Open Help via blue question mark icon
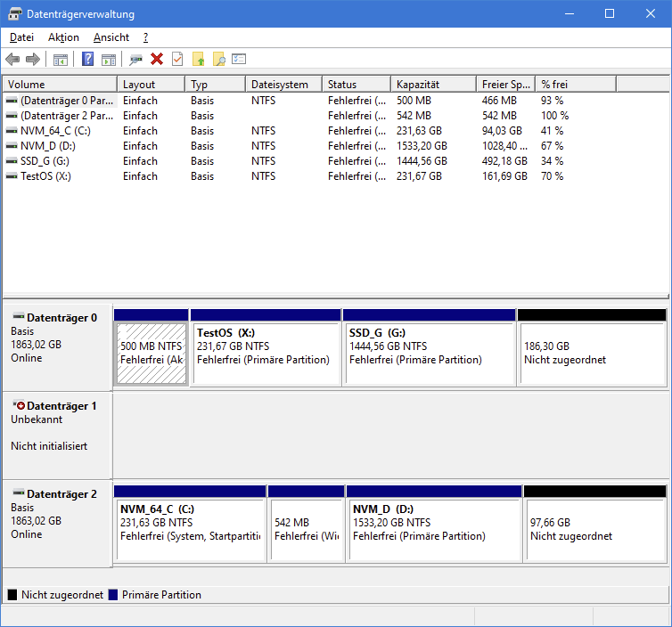Image resolution: width=672 pixels, height=627 pixels. (x=87, y=59)
